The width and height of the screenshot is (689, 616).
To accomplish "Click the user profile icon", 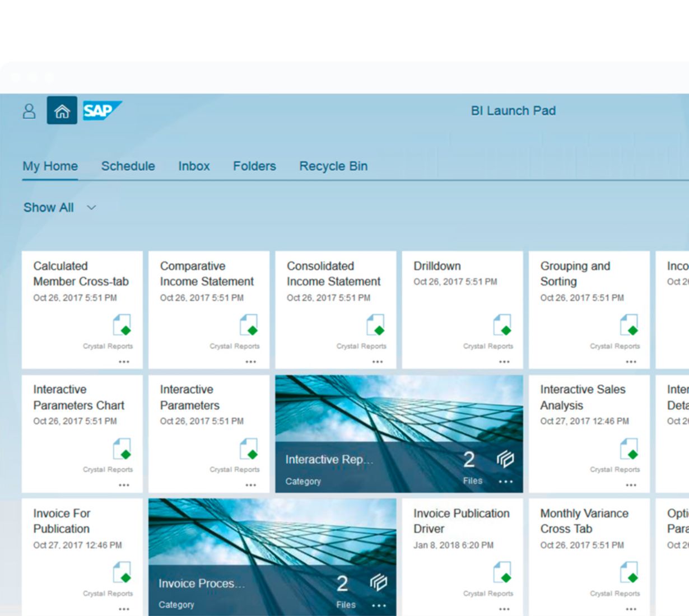I will coord(29,111).
